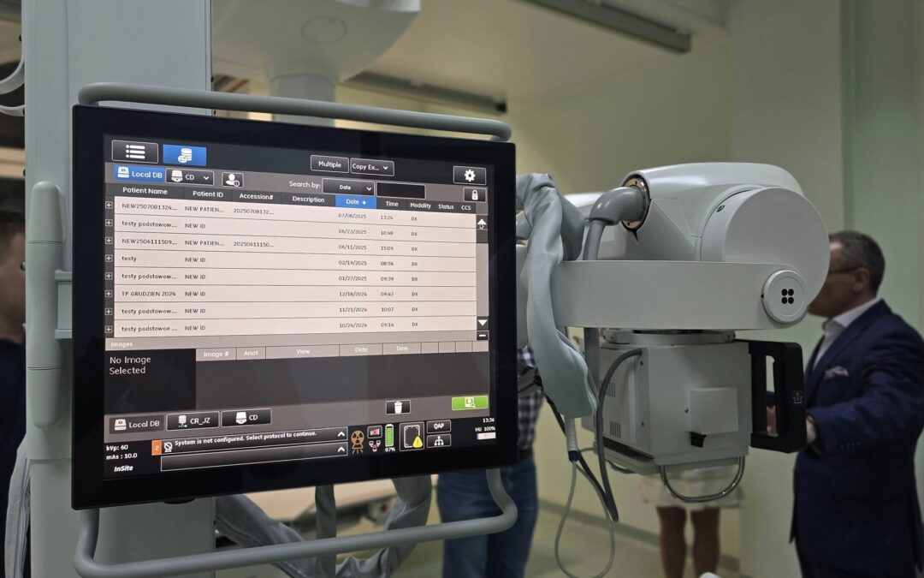Click the network diagram icon under QAP
The height and width of the screenshot is (578, 924).
pos(438,441)
